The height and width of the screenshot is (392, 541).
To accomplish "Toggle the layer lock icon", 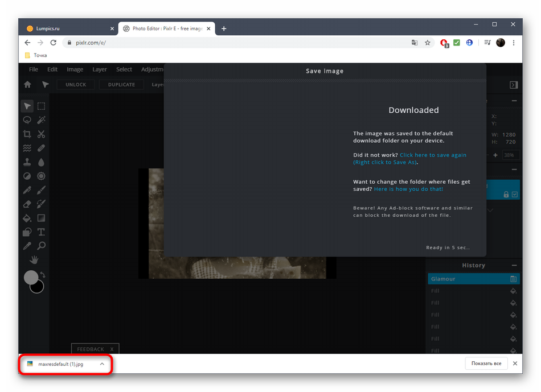I will point(506,195).
